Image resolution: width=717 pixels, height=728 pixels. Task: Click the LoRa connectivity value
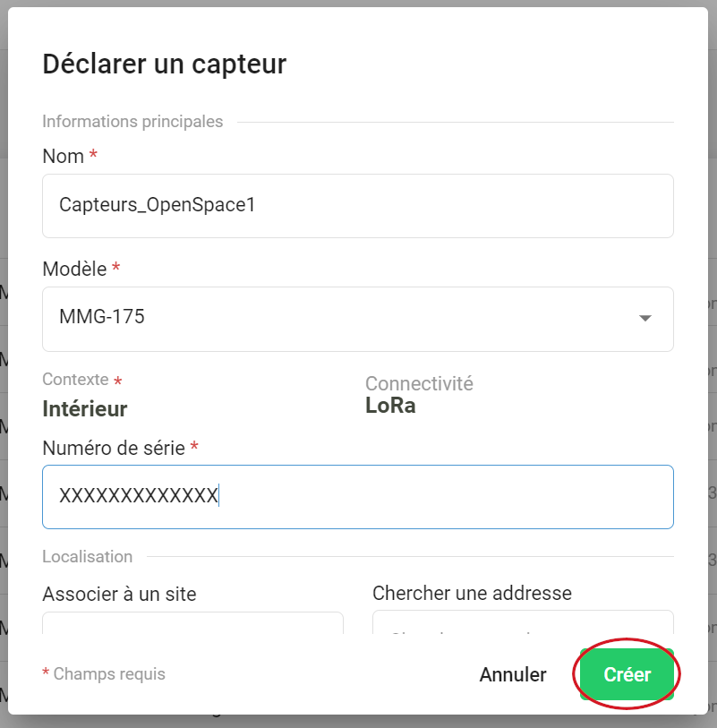[390, 406]
